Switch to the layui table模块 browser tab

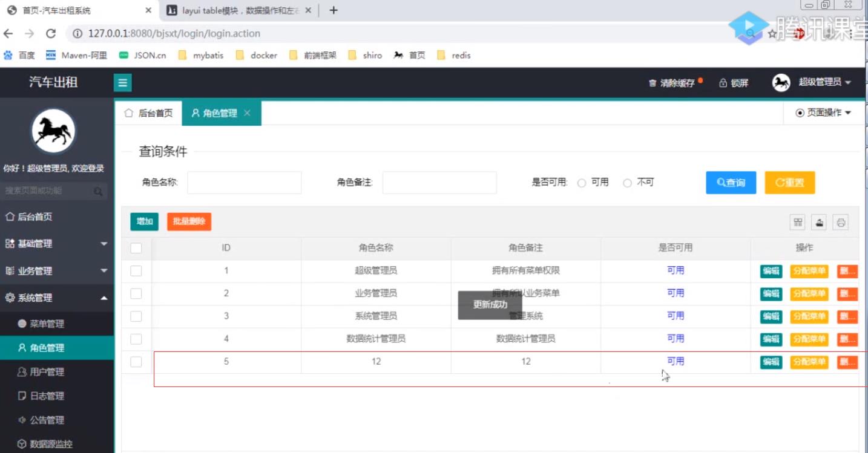(239, 10)
